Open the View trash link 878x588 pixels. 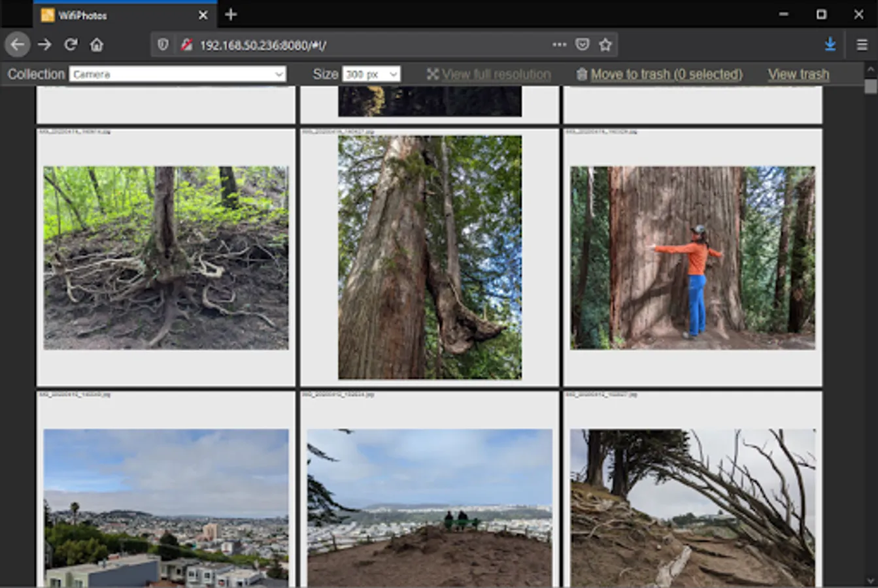798,74
